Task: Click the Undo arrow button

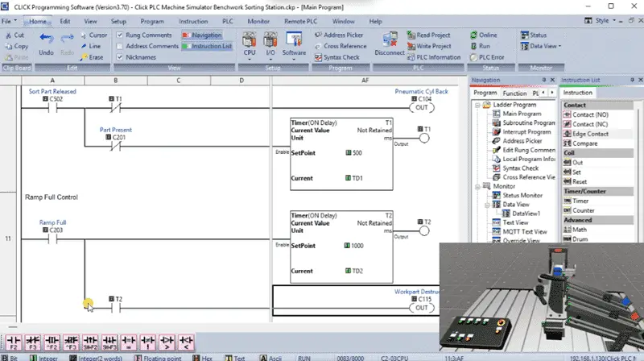Action: click(x=47, y=44)
